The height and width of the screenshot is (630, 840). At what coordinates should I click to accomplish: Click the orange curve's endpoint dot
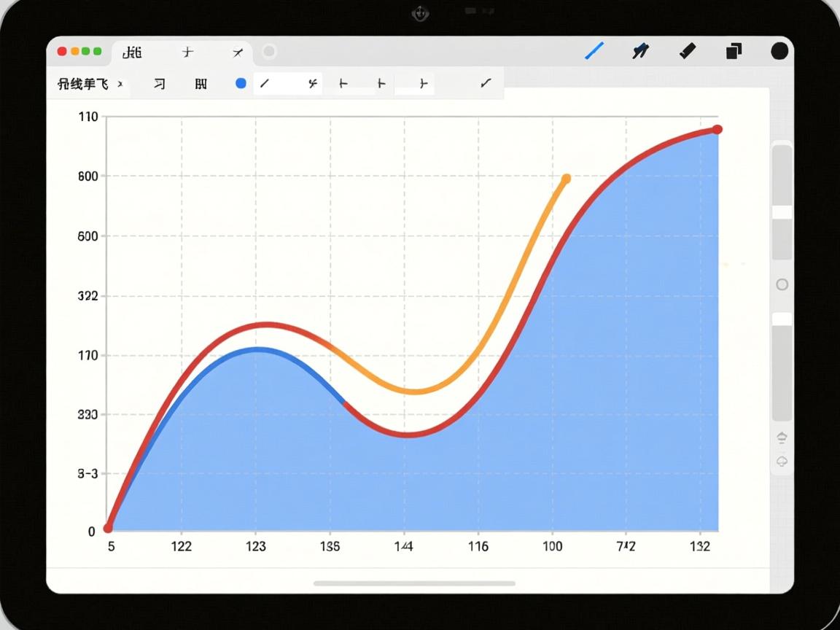[566, 179]
